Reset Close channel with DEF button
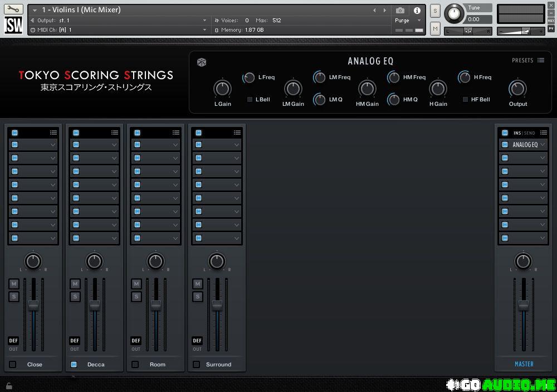This screenshot has height=392, width=557. [13, 341]
